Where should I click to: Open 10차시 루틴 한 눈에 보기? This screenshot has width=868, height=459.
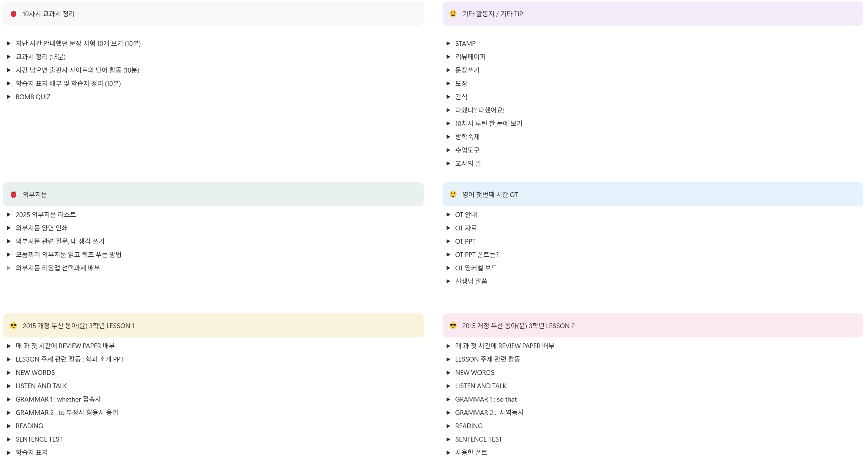488,124
